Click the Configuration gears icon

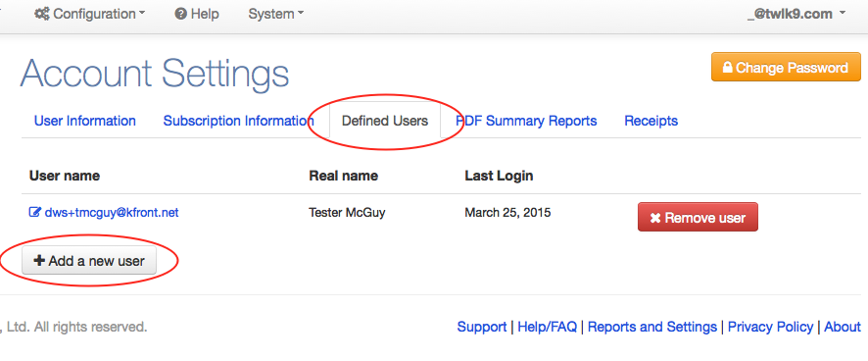(x=41, y=14)
